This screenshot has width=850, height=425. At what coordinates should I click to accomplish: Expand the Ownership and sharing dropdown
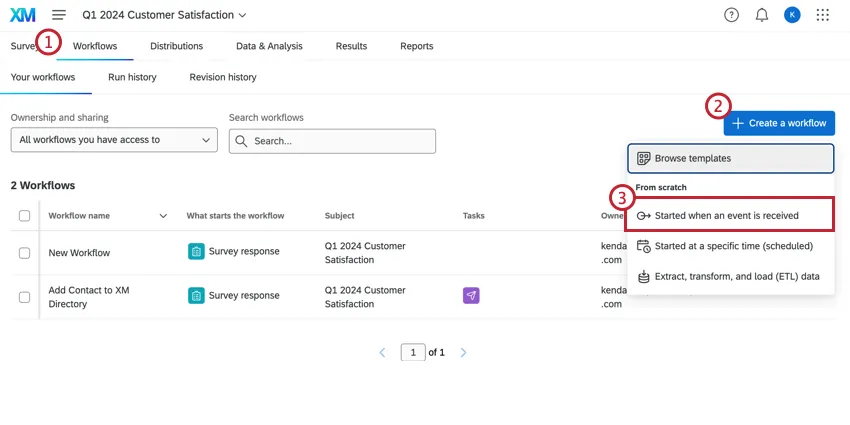point(114,141)
